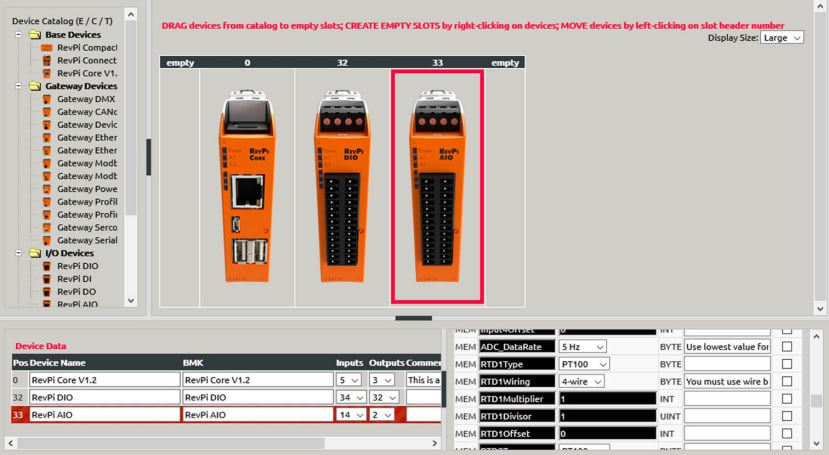
Task: Click the Gateway Serco device icon
Action: click(47, 227)
